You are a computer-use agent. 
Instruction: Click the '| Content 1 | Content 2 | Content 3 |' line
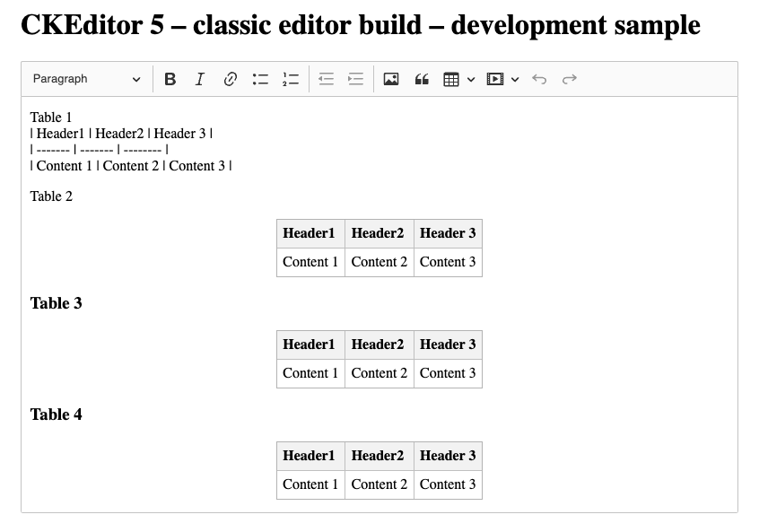(x=131, y=166)
